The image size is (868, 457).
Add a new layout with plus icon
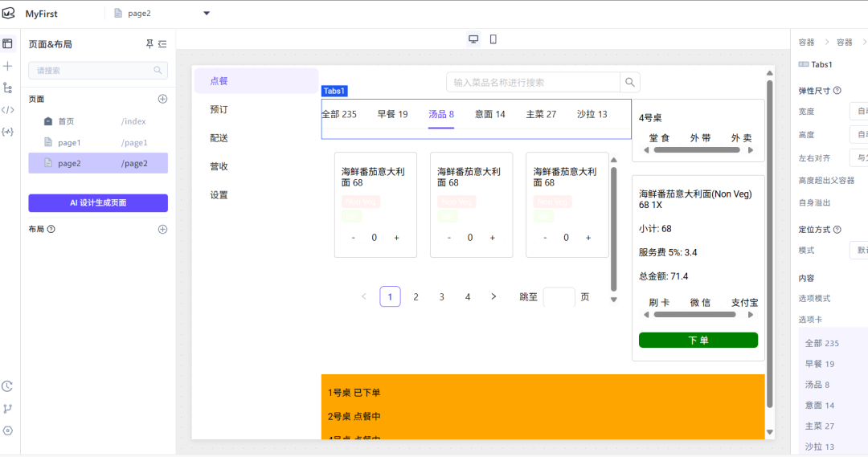(162, 229)
